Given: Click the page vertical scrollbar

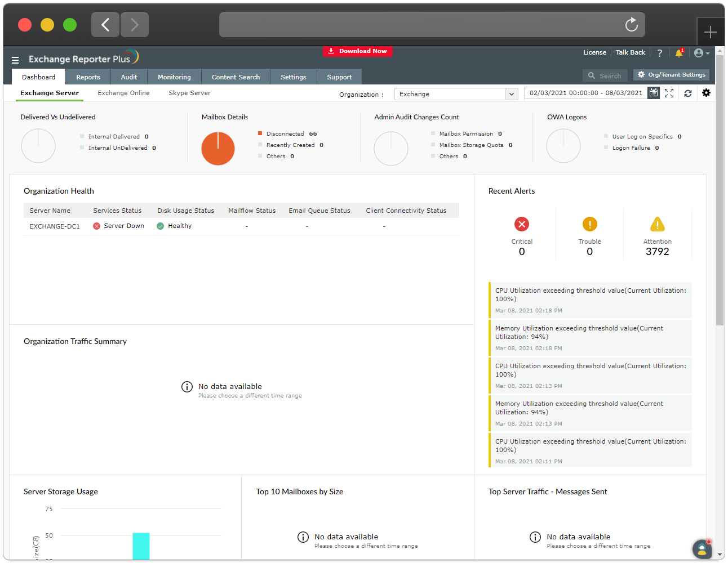Looking at the screenshot, I should 720,190.
